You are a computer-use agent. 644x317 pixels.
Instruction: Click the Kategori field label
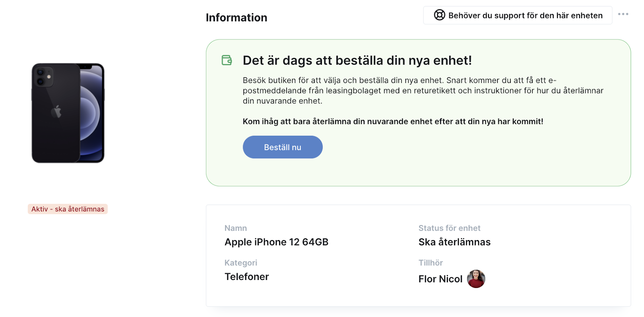241,263
